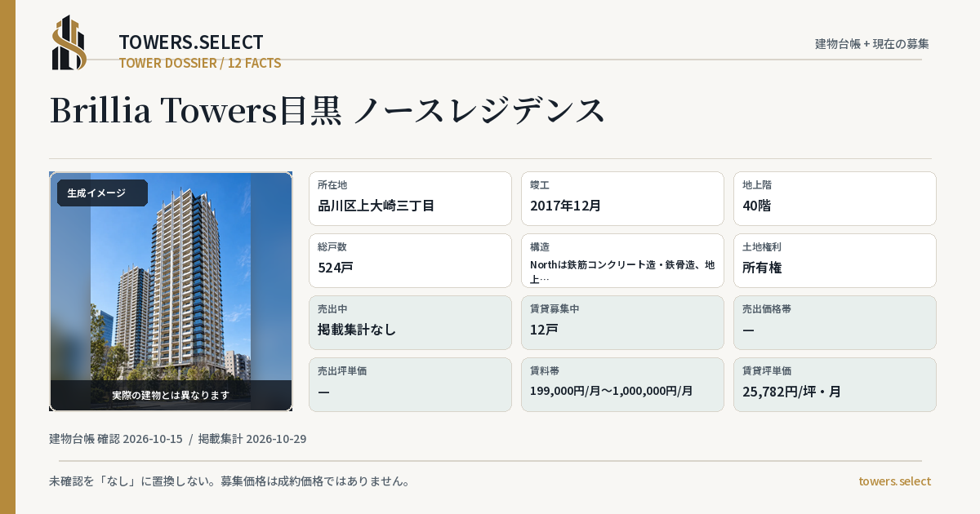Image resolution: width=980 pixels, height=514 pixels.
Task: Click the 実際の建物とは異なります caption
Action: coord(171,395)
